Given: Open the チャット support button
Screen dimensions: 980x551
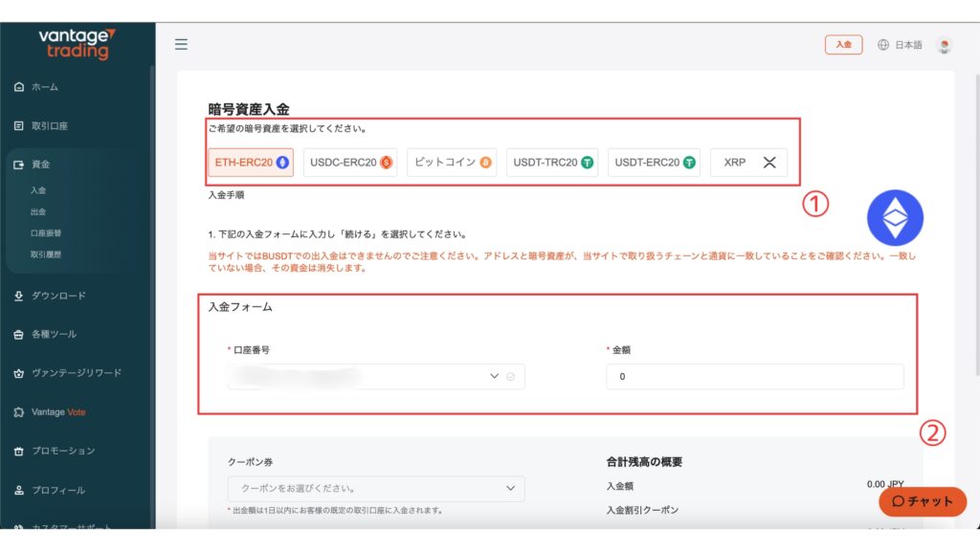Looking at the screenshot, I should (923, 501).
